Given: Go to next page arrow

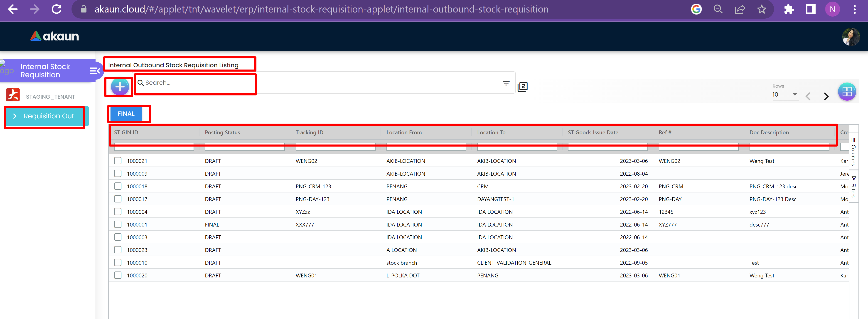Looking at the screenshot, I should 826,96.
